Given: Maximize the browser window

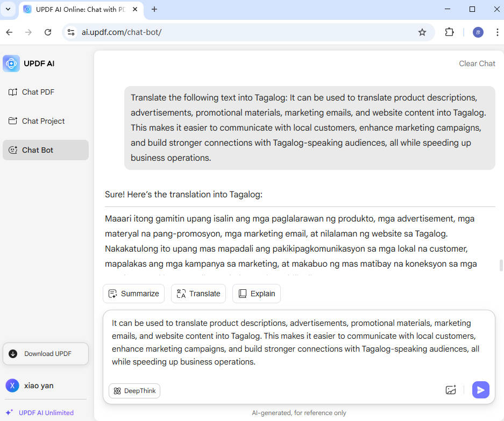Looking at the screenshot, I should tap(472, 9).
